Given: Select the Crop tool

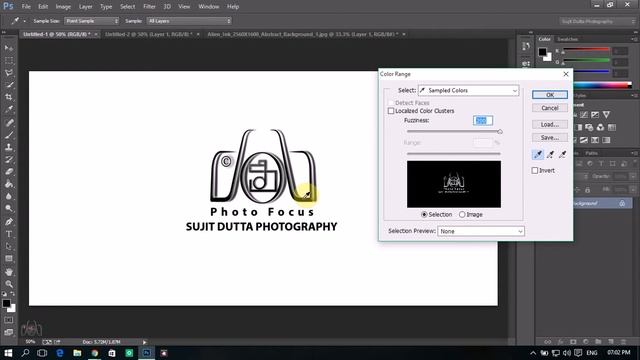Looking at the screenshot, I should coord(9,97).
